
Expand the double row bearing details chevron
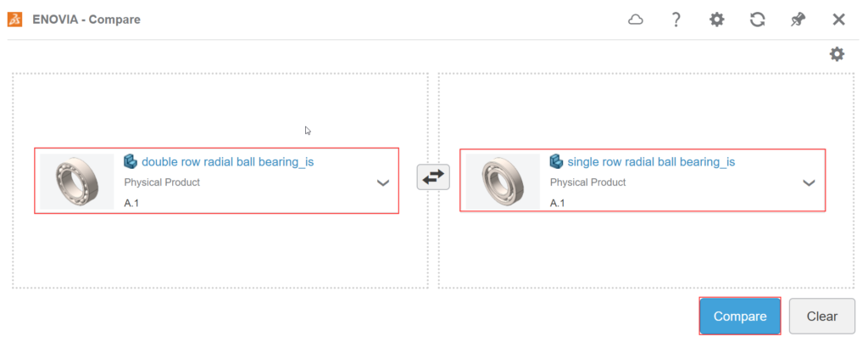click(383, 182)
